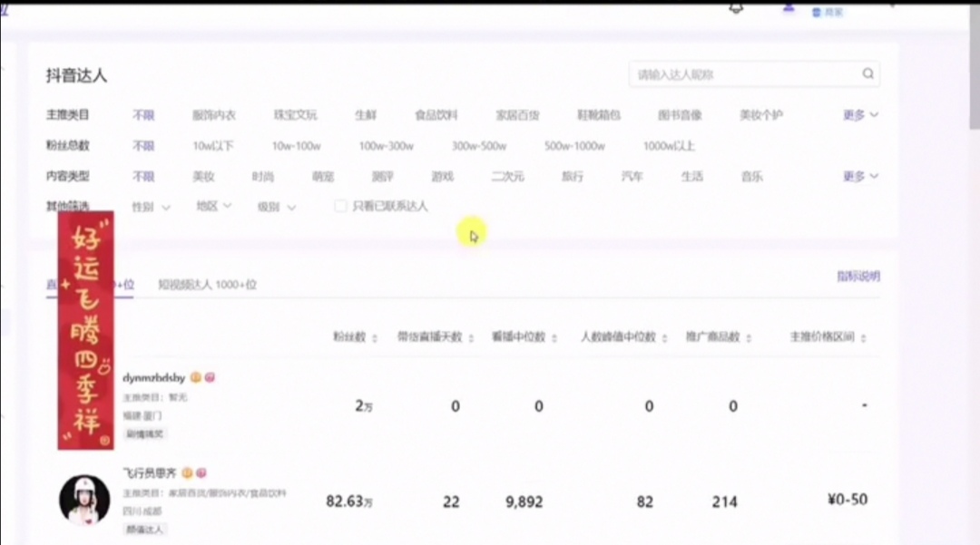The height and width of the screenshot is (545, 980).
Task: Expand 更多 in 内容类型 row
Action: [860, 176]
